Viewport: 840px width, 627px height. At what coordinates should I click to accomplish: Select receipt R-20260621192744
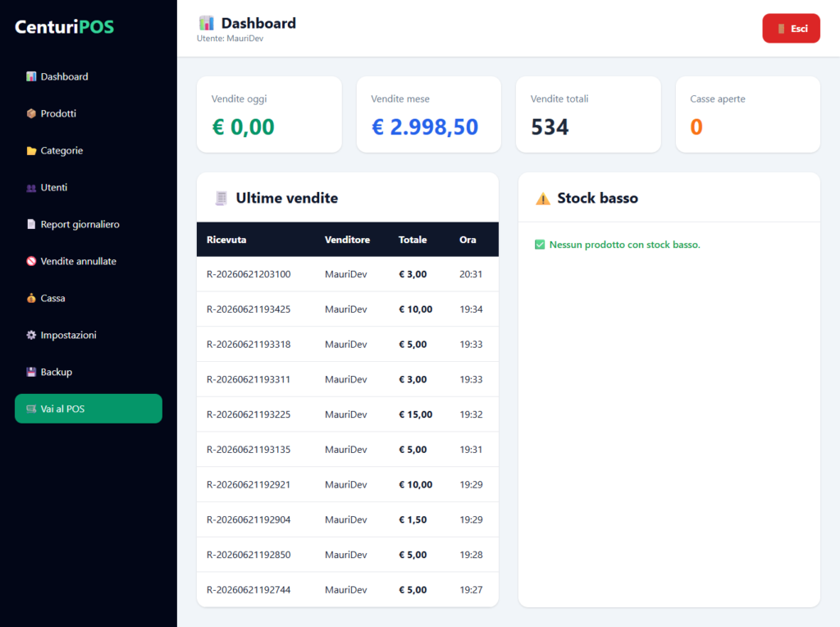point(249,590)
